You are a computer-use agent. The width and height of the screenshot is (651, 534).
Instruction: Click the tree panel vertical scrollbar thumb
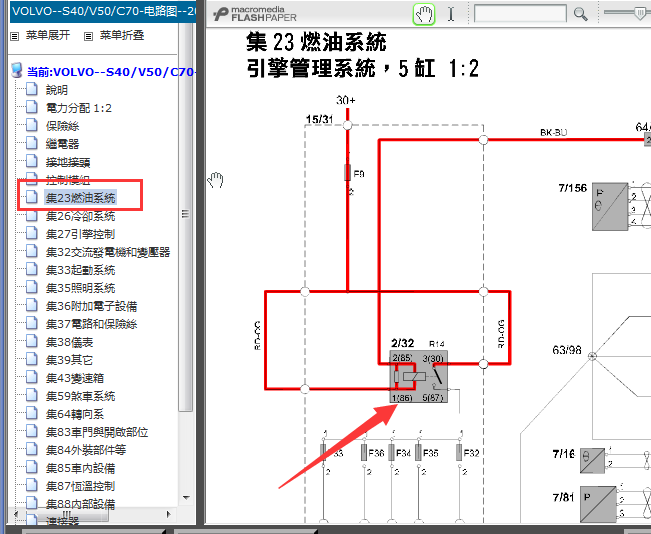(186, 216)
